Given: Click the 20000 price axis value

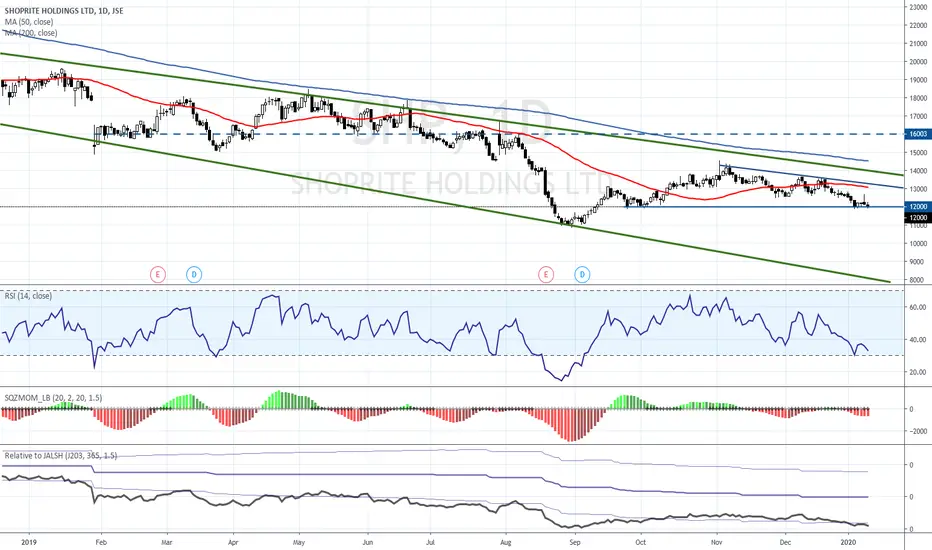Looking at the screenshot, I should pos(918,62).
